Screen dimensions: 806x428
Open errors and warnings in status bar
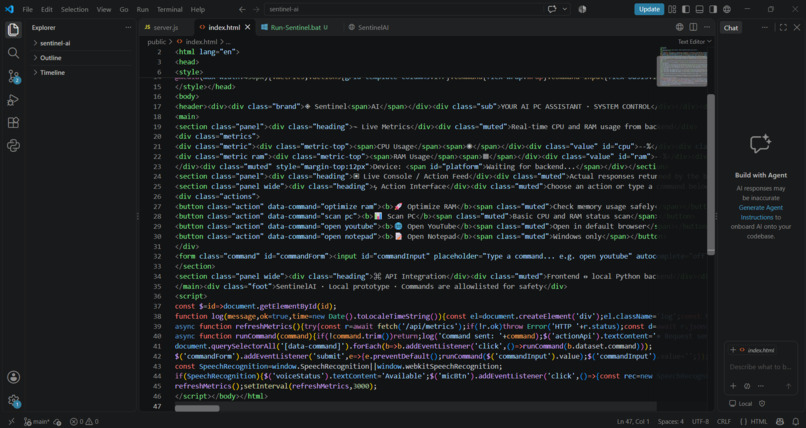click(84, 422)
